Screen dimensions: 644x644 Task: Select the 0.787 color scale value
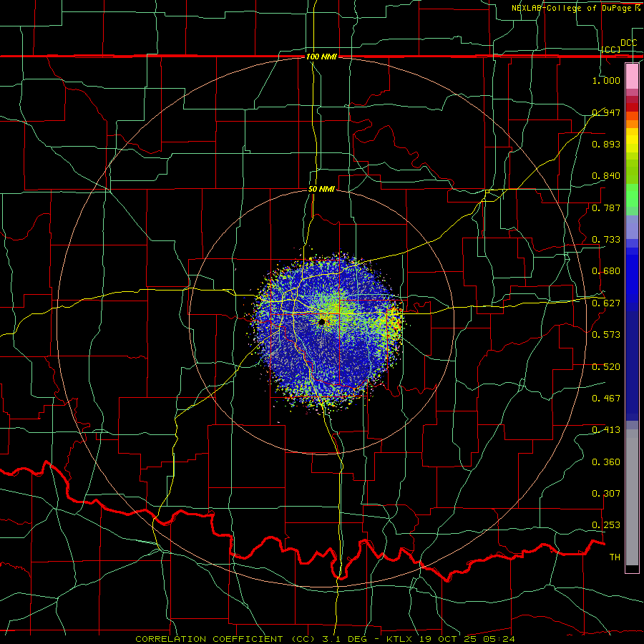606,208
